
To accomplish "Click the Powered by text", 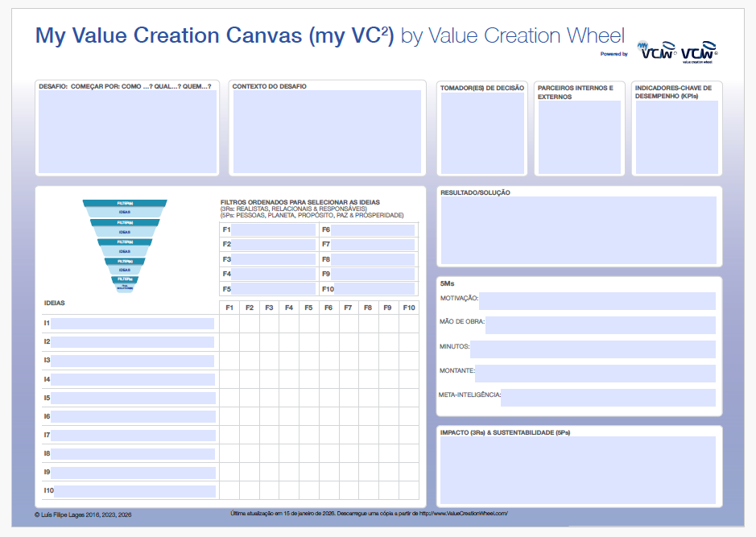I will click(613, 54).
